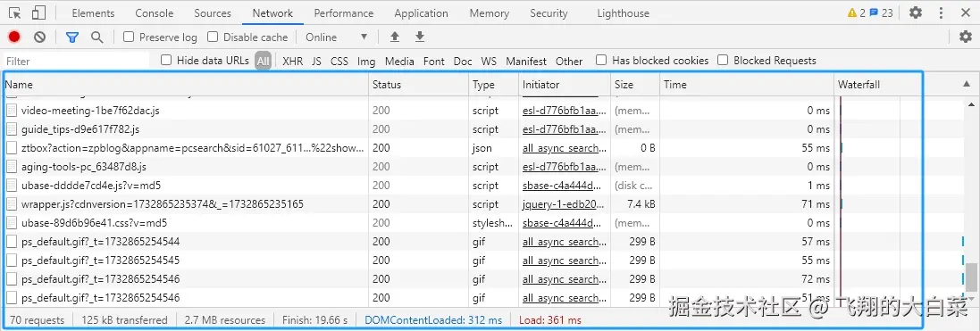Open the DevTools three-dot menu
The image size is (980, 331).
click(942, 12)
